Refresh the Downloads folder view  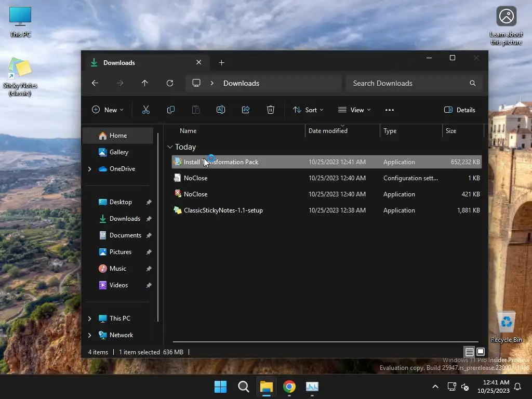point(170,83)
